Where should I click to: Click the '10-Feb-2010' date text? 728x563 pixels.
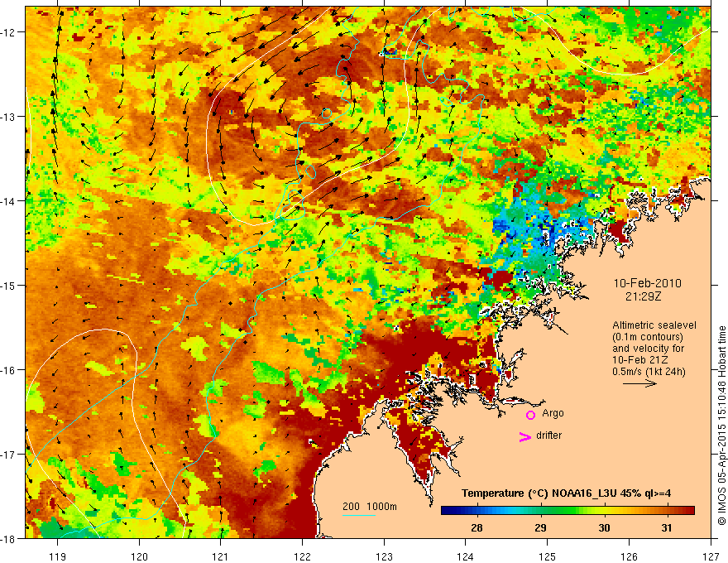tap(647, 283)
